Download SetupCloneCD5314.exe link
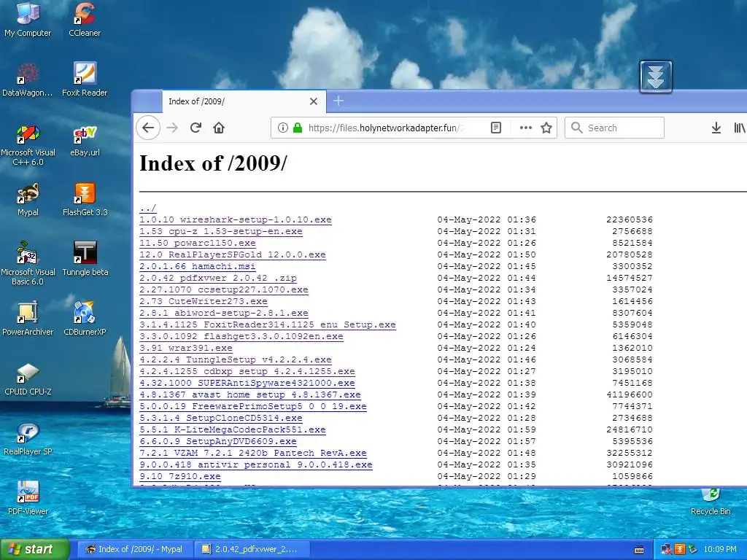 coord(220,418)
